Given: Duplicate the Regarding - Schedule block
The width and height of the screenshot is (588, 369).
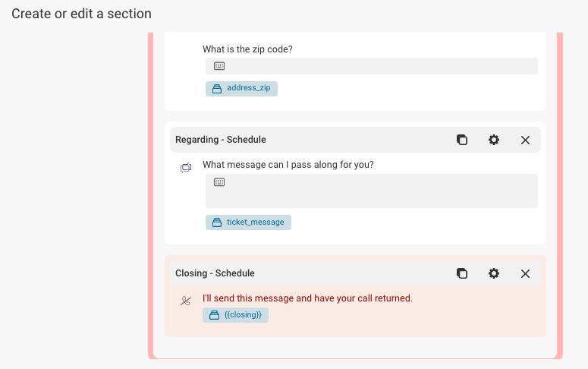Looking at the screenshot, I should (462, 140).
